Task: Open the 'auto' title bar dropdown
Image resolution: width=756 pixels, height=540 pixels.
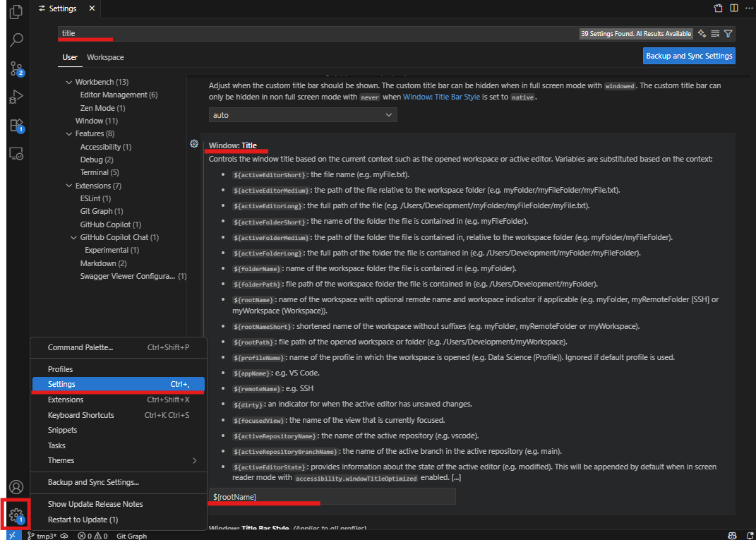Action: point(303,115)
